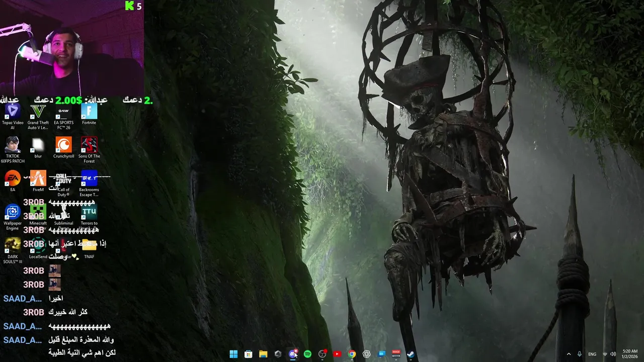Show hidden system tray icons
The height and width of the screenshot is (362, 644).
(x=569, y=354)
